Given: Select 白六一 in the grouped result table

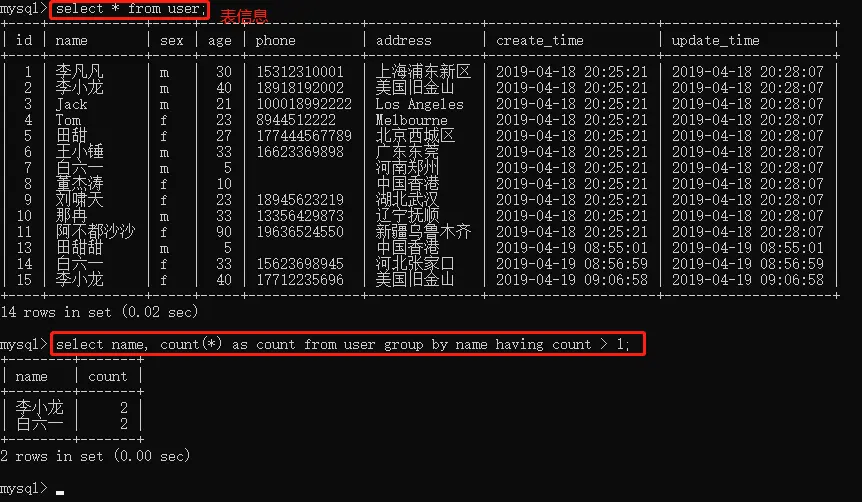Looking at the screenshot, I should [x=40, y=423].
